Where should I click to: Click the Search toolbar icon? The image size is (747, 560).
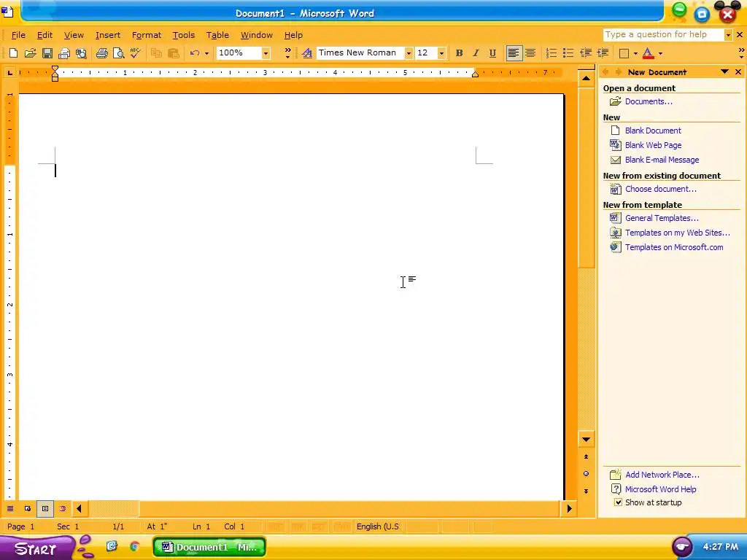coord(82,52)
